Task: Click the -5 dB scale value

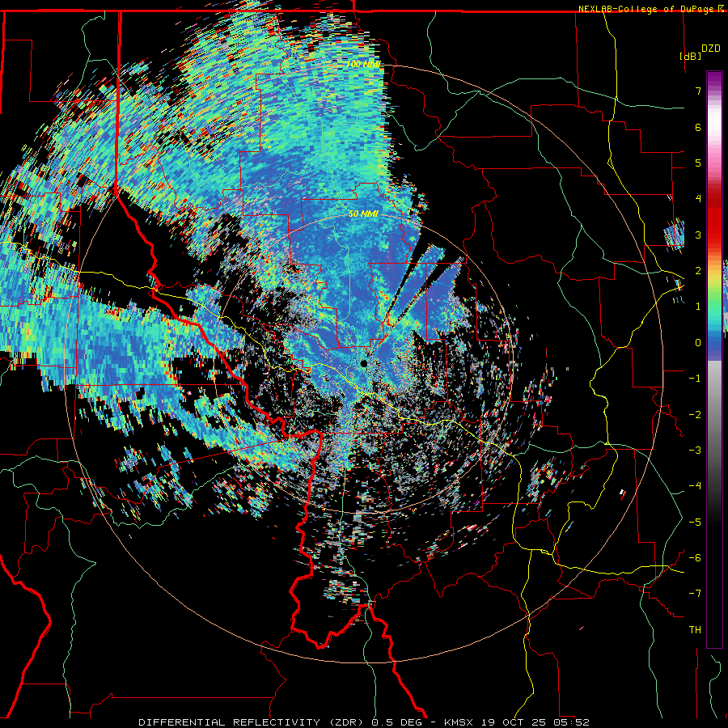Action: click(x=695, y=523)
